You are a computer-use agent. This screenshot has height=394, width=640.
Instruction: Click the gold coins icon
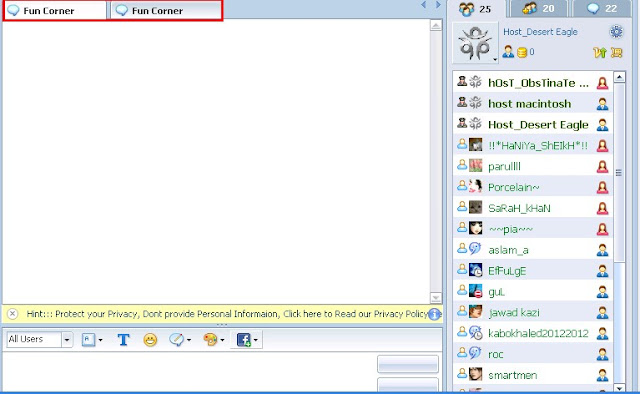click(x=522, y=52)
